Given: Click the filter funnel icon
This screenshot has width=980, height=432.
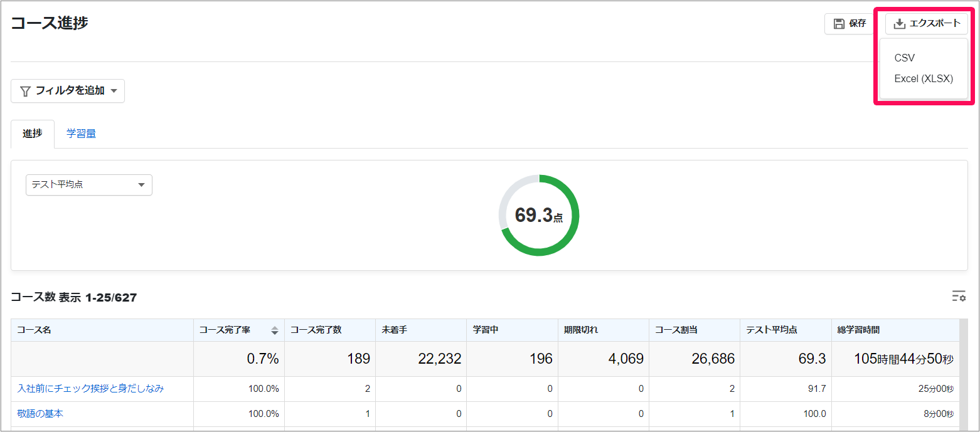Looking at the screenshot, I should click(26, 91).
